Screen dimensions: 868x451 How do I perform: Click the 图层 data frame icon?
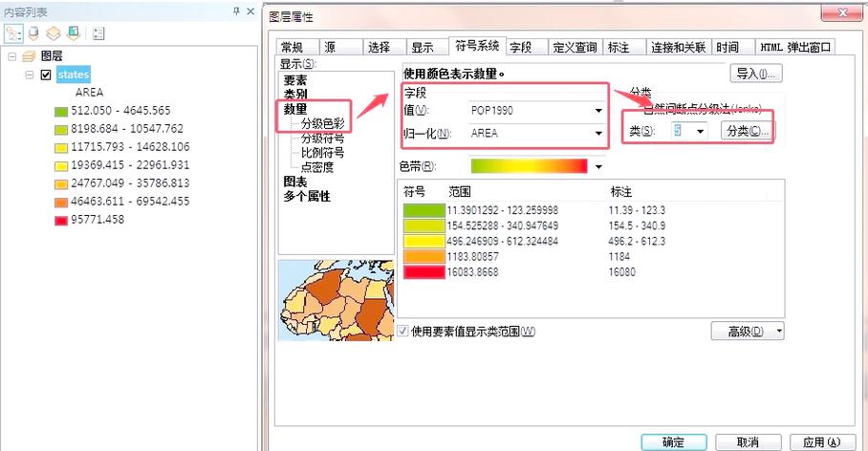click(29, 55)
